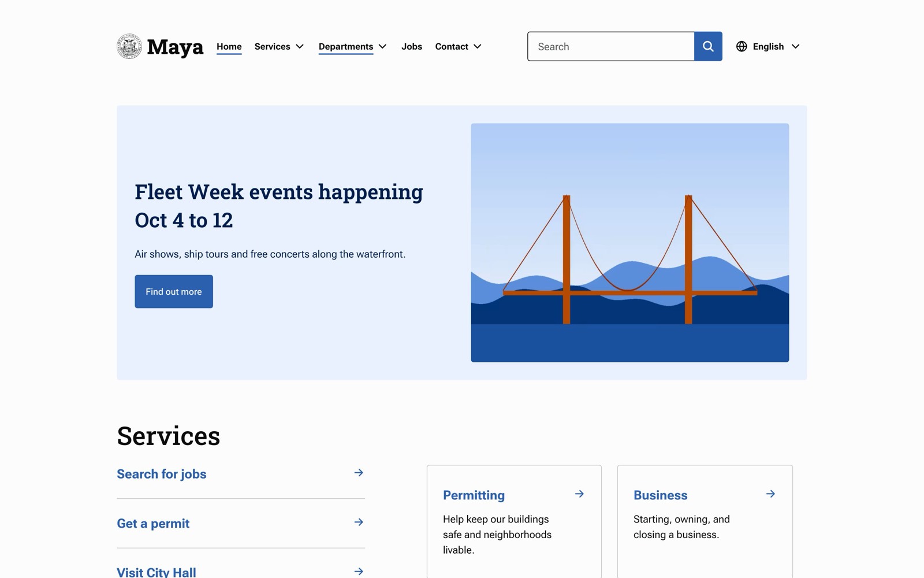The height and width of the screenshot is (578, 924).
Task: Open the Visit City Hall link
Action: 157,572
